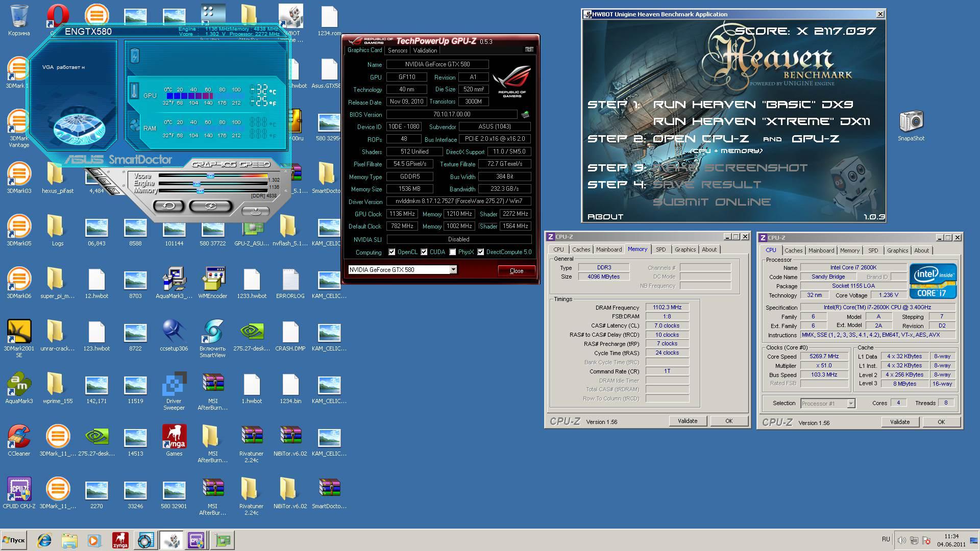Click RUN HEAVEN "BASIC" DX9
The height and width of the screenshot is (551, 980).
[x=753, y=105]
